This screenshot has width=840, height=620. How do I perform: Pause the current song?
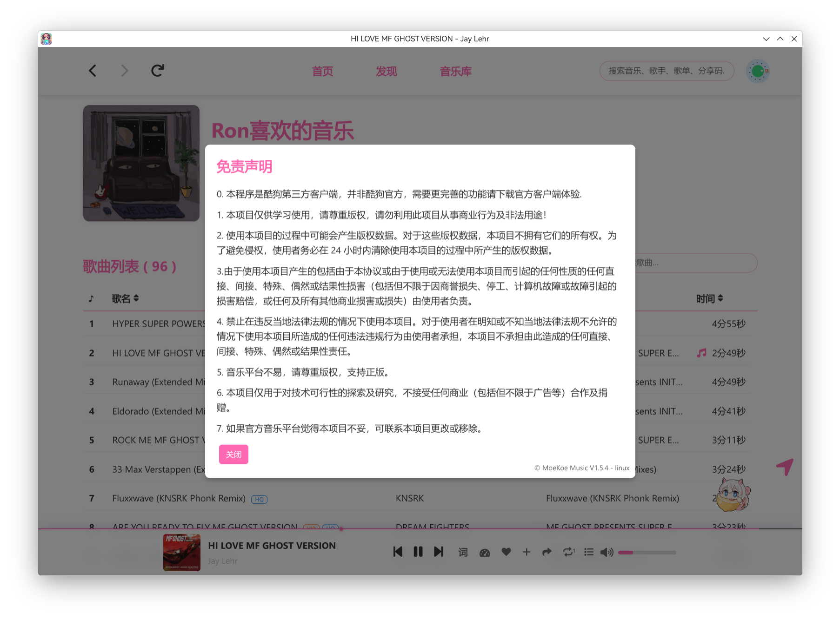click(418, 552)
